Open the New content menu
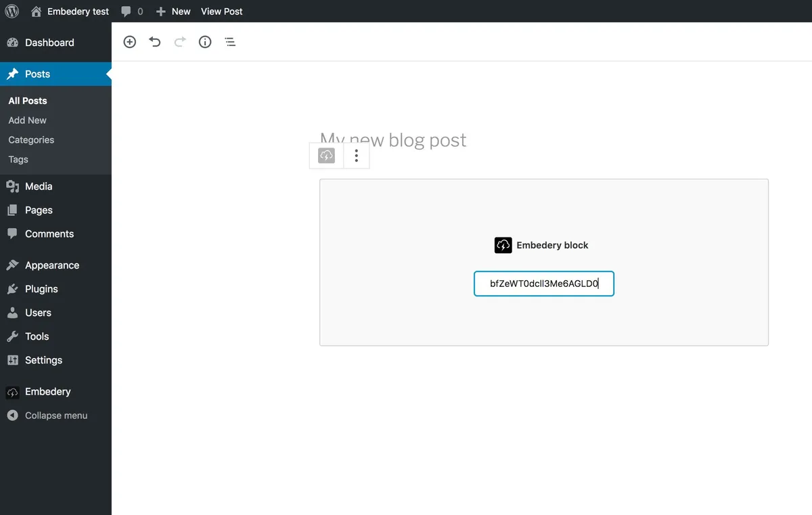 point(173,11)
